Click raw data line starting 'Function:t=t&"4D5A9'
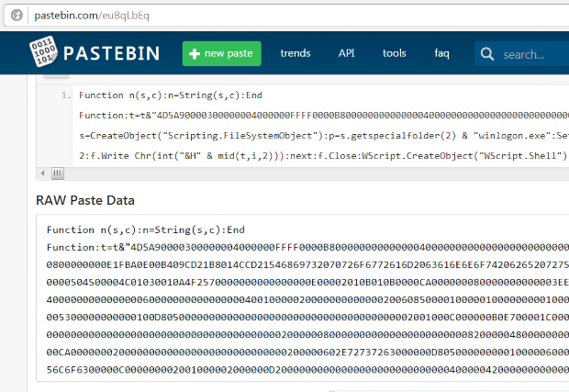 307,247
